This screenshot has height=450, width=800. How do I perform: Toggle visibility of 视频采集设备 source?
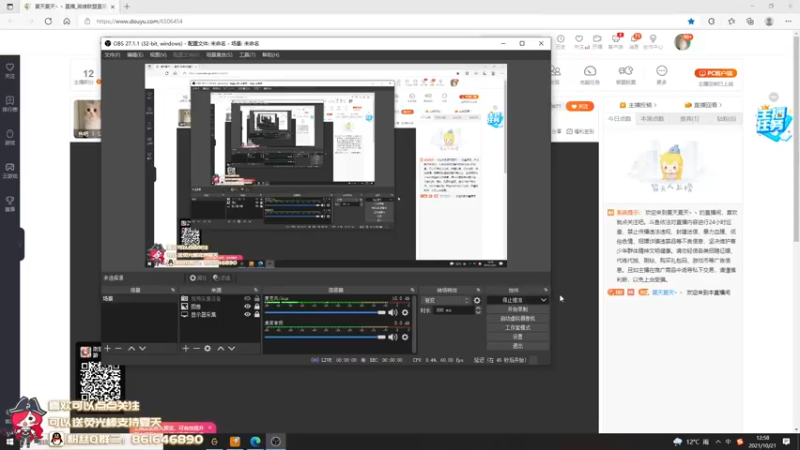coord(247,298)
